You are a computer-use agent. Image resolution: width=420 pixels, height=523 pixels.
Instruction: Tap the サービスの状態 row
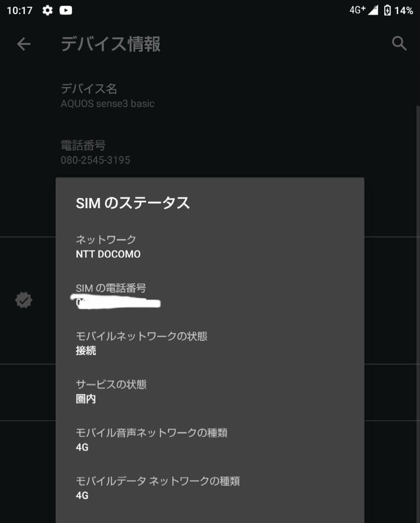(111, 391)
